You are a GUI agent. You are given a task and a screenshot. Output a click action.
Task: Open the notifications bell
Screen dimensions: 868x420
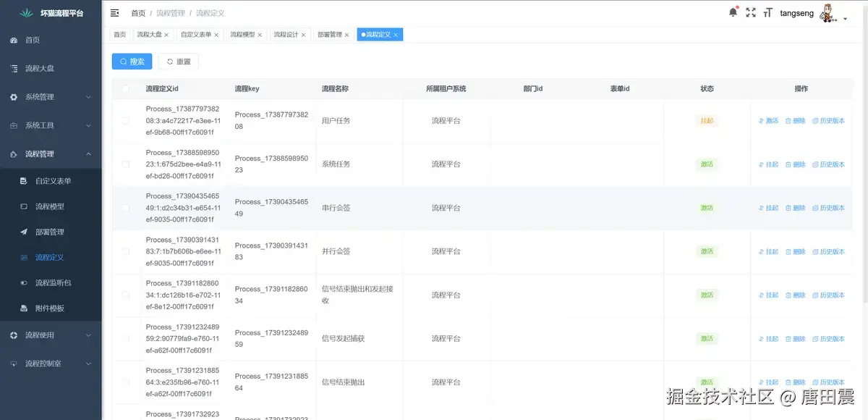733,12
